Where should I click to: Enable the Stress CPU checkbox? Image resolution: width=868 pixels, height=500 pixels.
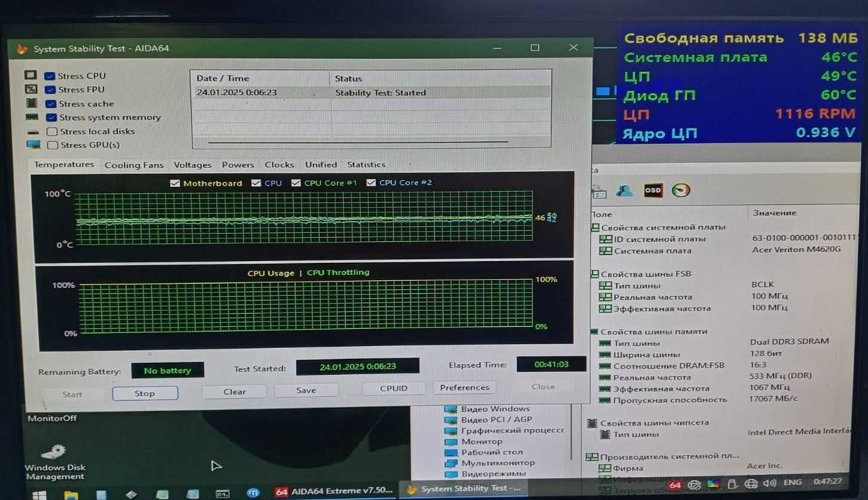coord(50,76)
